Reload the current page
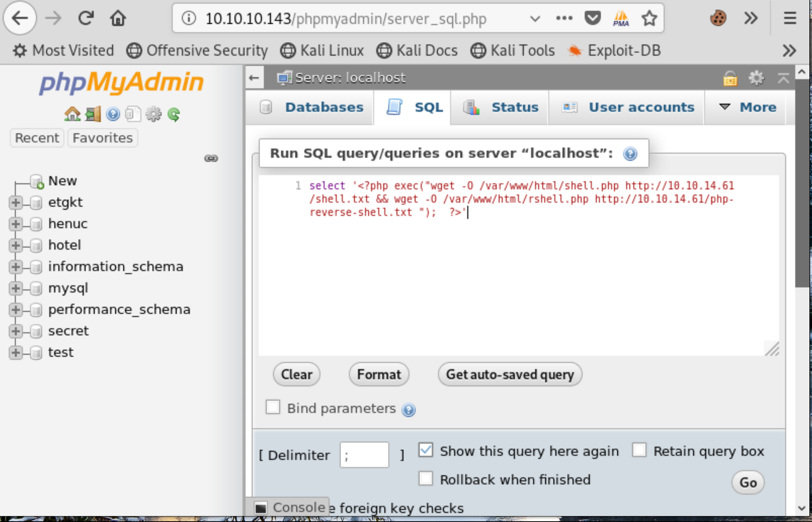Screen dimensions: 812x522 [x=86, y=18]
